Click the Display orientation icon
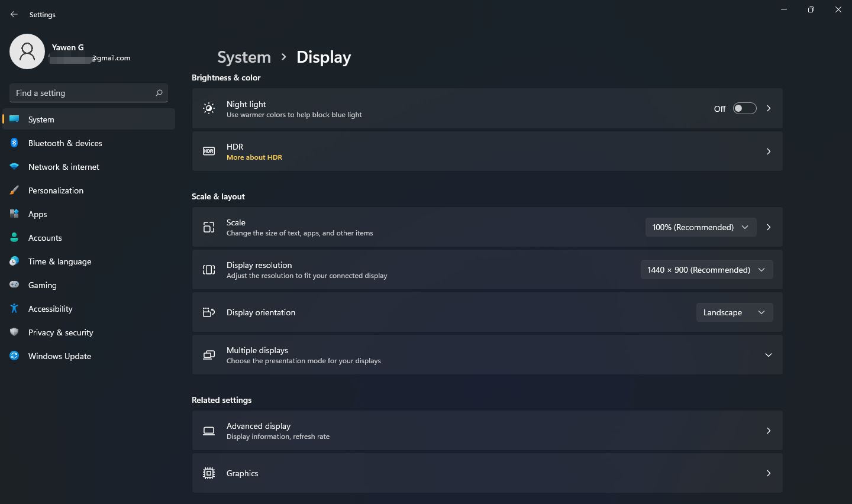 click(209, 312)
